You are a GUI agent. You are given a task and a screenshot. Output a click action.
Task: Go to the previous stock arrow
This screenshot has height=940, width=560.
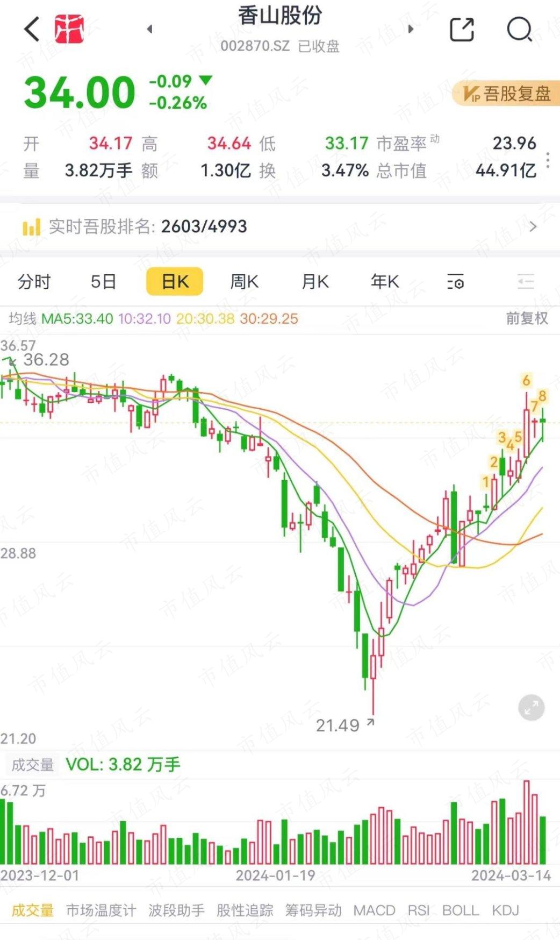[149, 29]
